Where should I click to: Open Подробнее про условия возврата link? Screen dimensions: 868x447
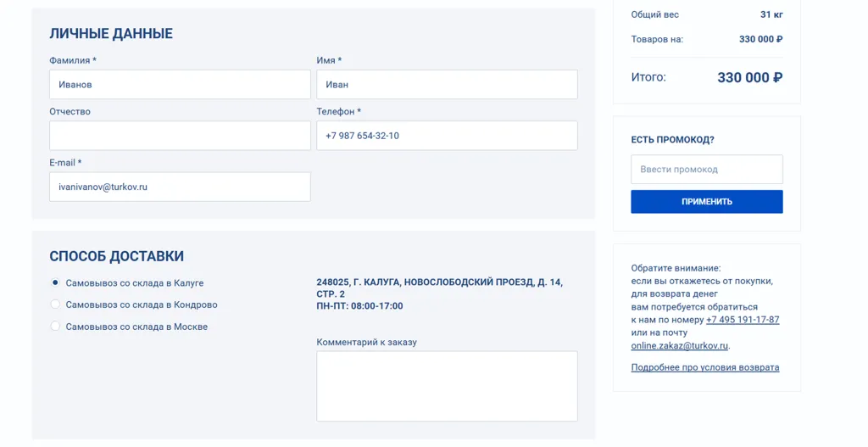(704, 367)
